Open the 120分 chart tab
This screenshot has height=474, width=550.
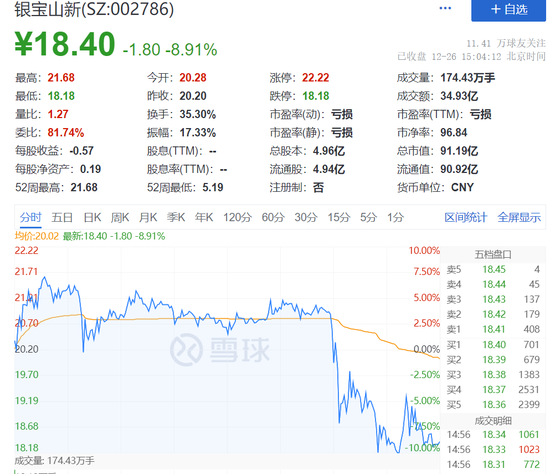point(237,218)
